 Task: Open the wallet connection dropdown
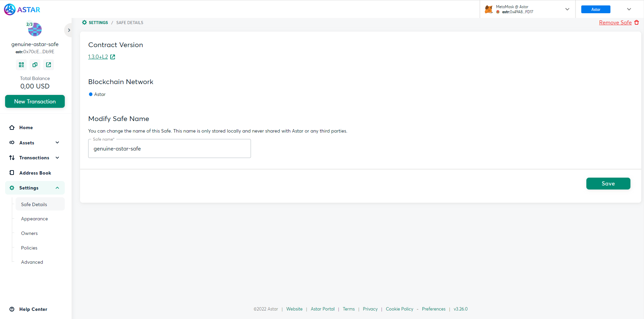coord(567,9)
